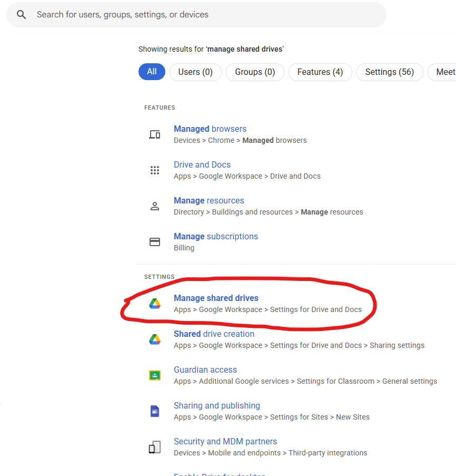Click the search magnifier icon
Screen dimensions: 456x476
(21, 15)
